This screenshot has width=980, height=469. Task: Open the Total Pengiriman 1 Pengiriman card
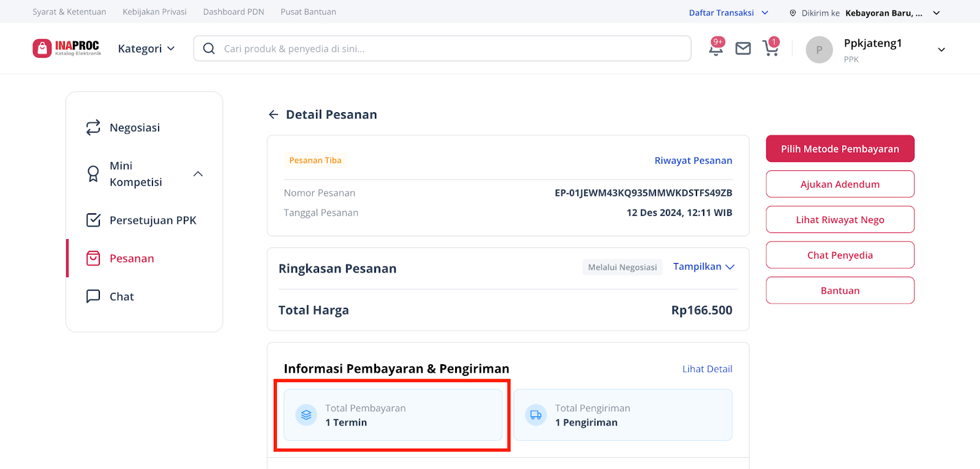623,415
